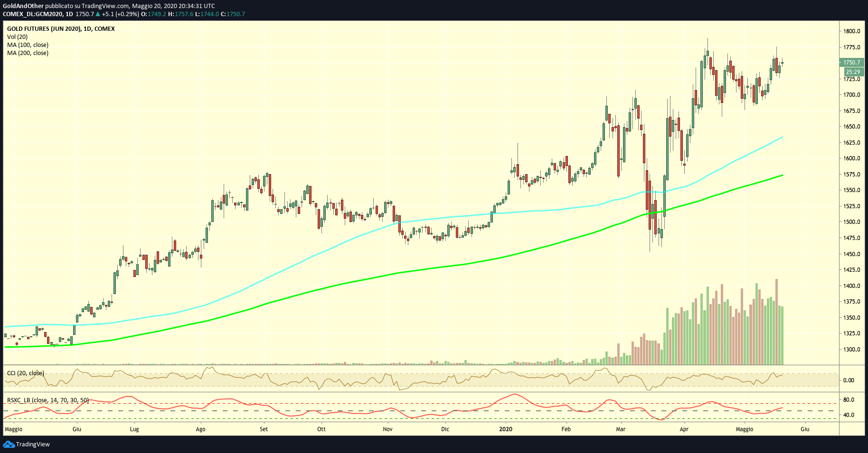The height and width of the screenshot is (453, 868).
Task: Click the 1725.0 price axis label
Action: [x=852, y=79]
